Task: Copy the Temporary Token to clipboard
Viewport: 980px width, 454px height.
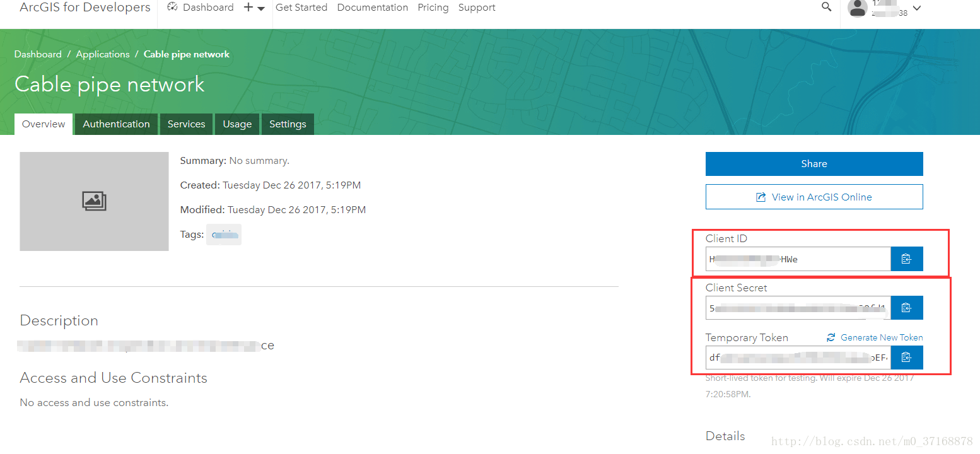Action: (907, 358)
